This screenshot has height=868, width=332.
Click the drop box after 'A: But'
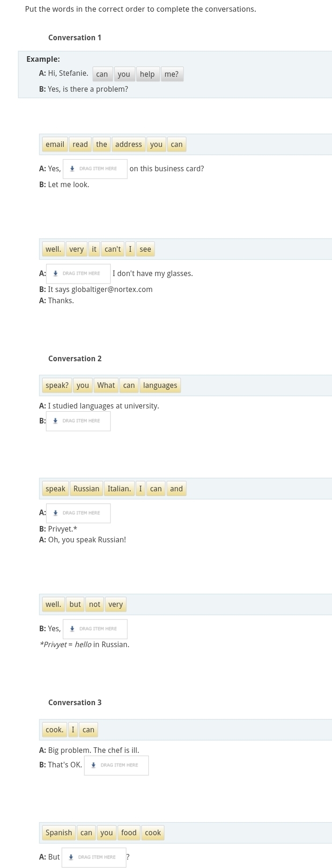click(94, 857)
